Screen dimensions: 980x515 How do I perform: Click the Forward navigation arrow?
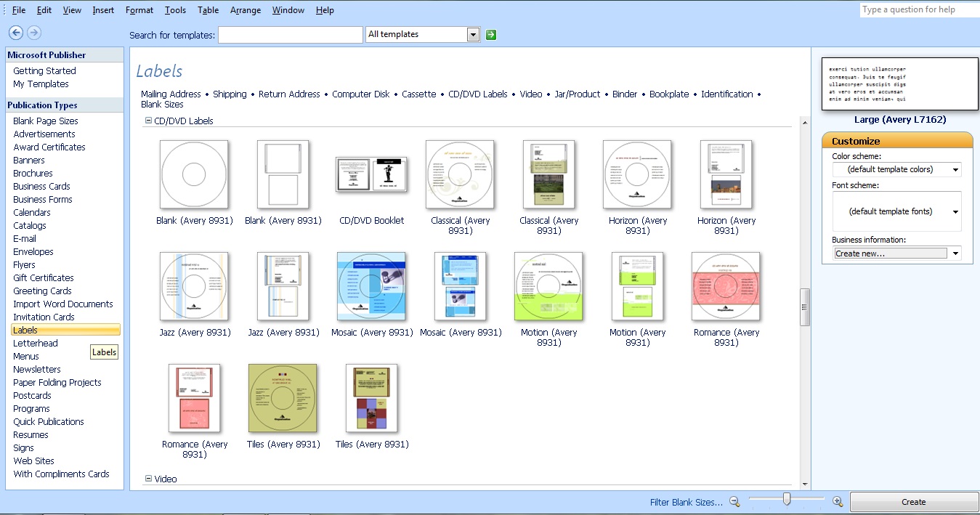coord(33,33)
